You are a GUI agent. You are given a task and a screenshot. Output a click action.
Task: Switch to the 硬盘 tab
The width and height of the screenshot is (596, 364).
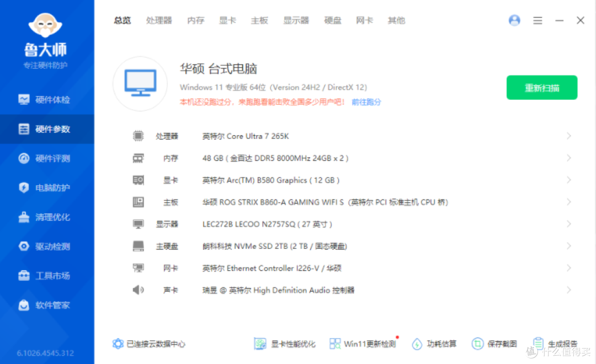point(333,20)
